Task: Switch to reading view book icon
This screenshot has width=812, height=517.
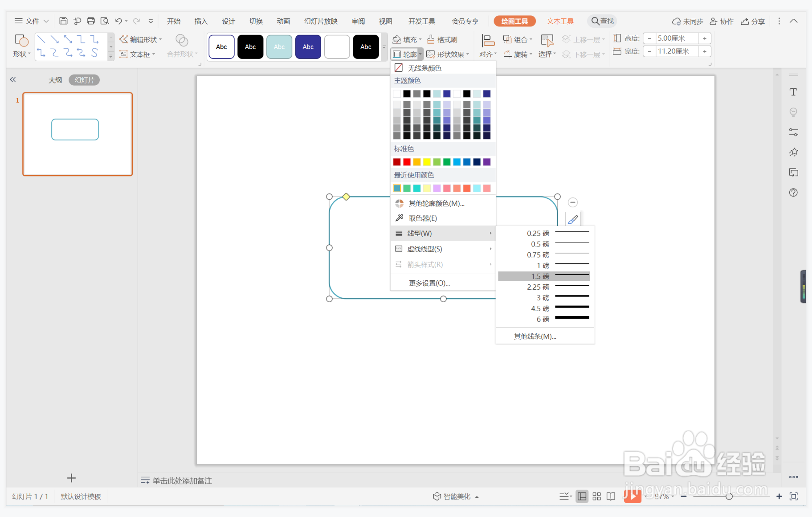Action: tap(611, 496)
